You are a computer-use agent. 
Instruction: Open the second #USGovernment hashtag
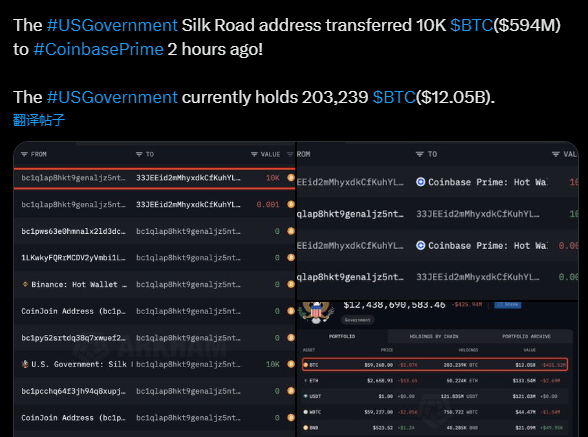pos(112,97)
